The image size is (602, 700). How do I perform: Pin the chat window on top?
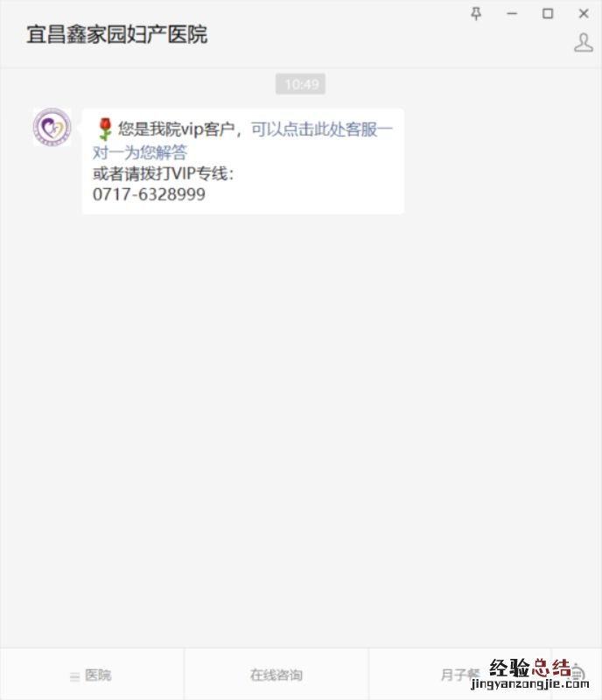[x=476, y=14]
